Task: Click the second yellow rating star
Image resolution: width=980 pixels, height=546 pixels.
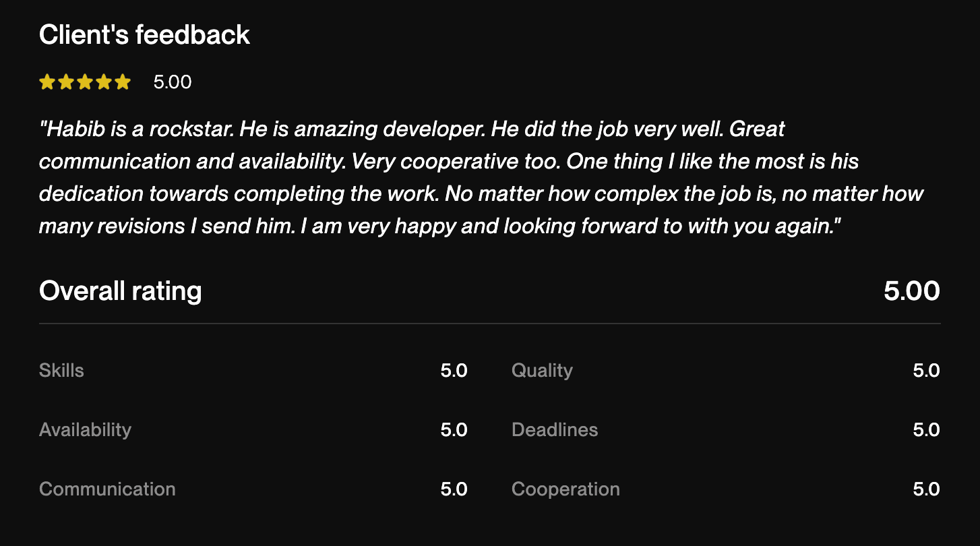Action: (65, 82)
